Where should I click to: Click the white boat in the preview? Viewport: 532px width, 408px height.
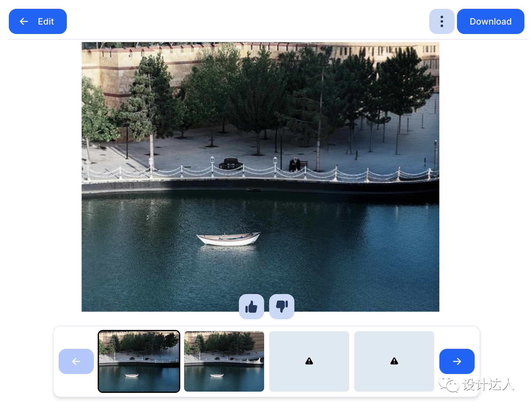tap(228, 239)
